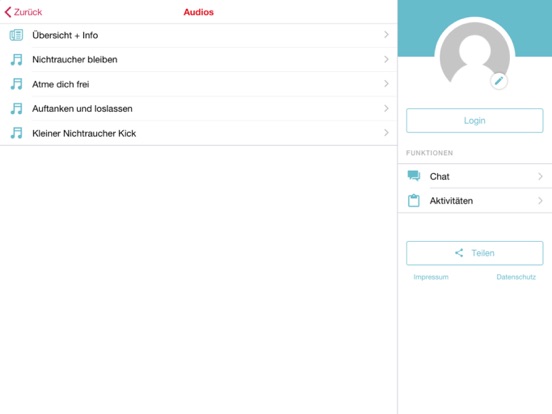Click the Chat speech bubble icon
This screenshot has width=552, height=414.
click(x=414, y=176)
